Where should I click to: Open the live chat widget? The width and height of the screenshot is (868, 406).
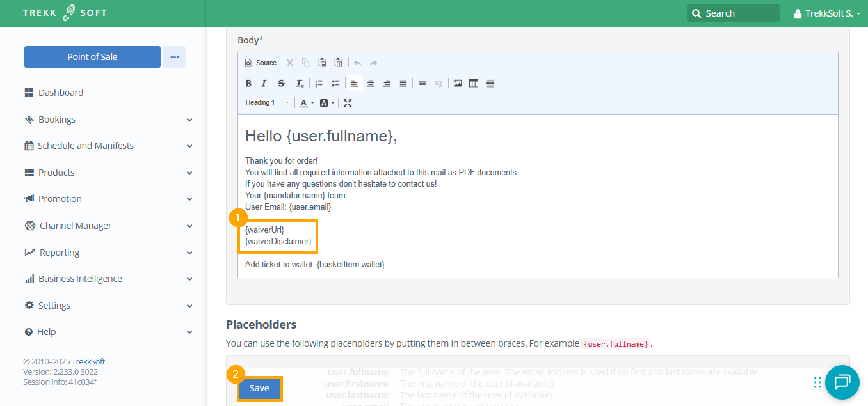click(842, 382)
